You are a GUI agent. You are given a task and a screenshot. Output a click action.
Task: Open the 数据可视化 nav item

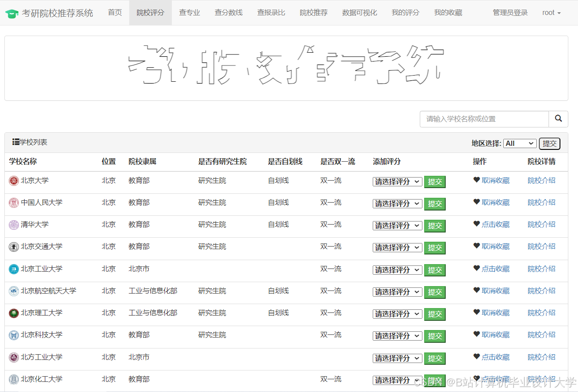point(360,13)
